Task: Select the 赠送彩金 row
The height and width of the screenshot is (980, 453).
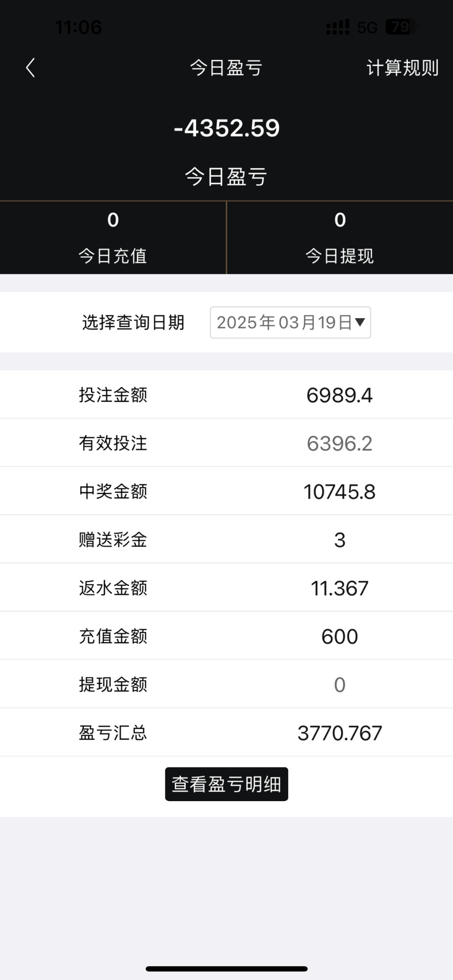Action: coord(226,539)
